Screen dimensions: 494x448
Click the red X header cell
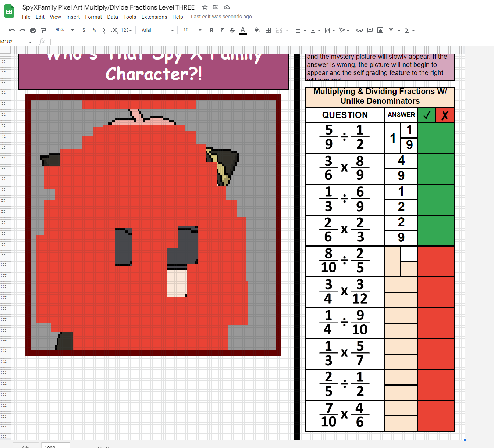coord(445,115)
